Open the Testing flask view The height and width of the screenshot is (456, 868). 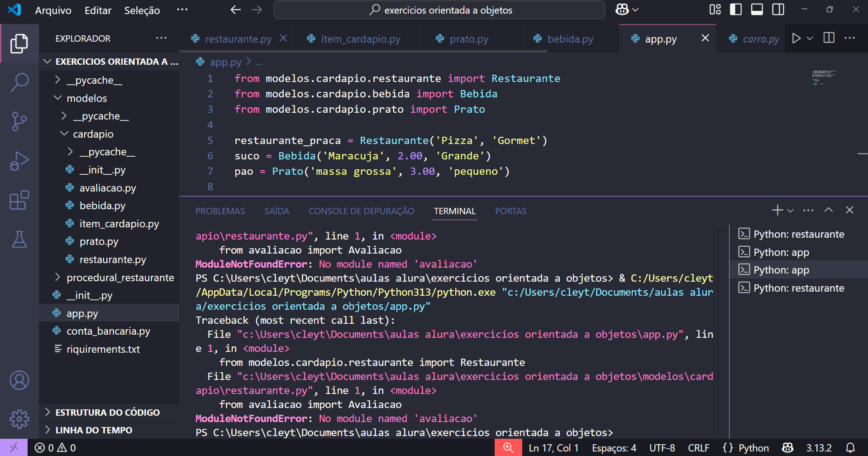(x=19, y=239)
